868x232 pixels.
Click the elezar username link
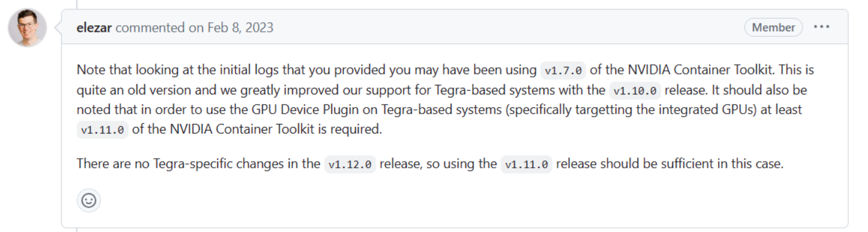point(94,28)
